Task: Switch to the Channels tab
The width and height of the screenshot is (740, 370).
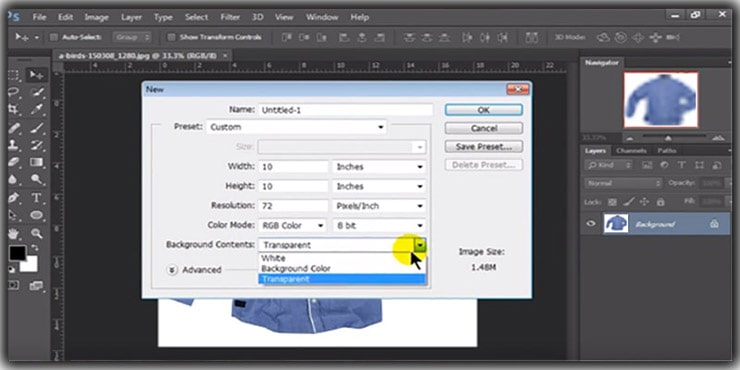Action: pos(631,151)
